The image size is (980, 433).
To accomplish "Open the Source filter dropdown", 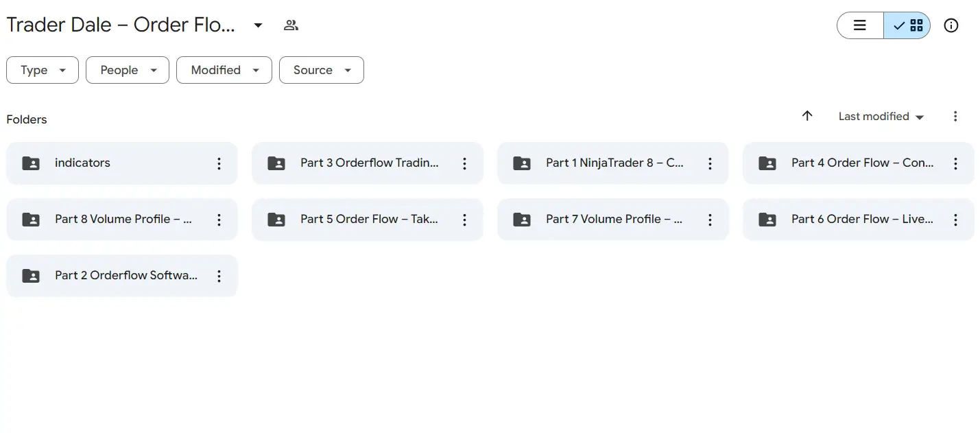I will (322, 70).
